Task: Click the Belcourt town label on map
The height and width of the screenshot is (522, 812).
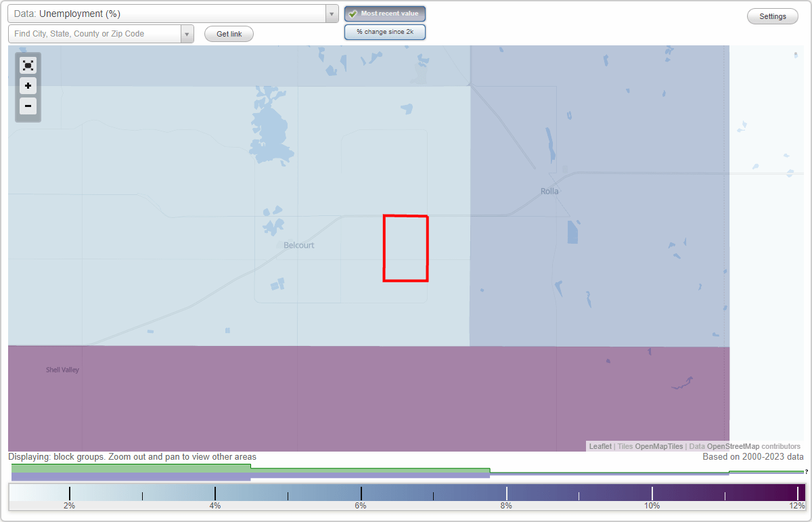Action: (x=299, y=245)
